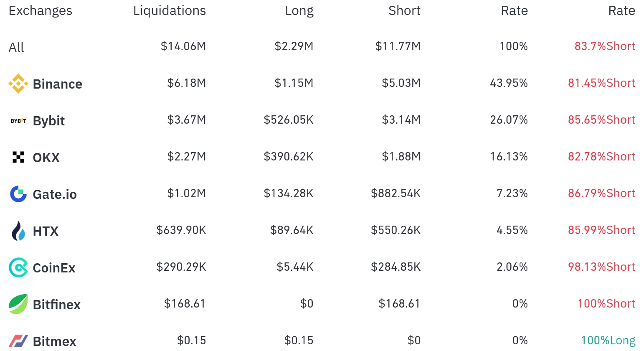Image resolution: width=644 pixels, height=351 pixels.
Task: Click the 98.13%Short rate value
Action: [x=602, y=267]
